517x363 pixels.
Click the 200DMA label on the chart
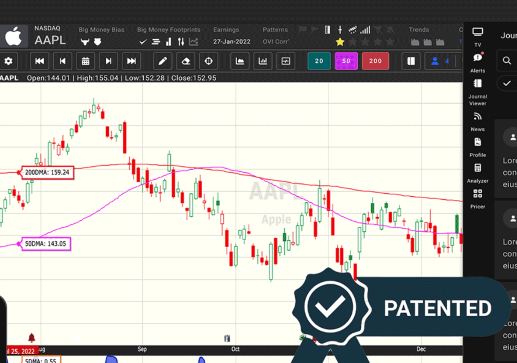47,172
